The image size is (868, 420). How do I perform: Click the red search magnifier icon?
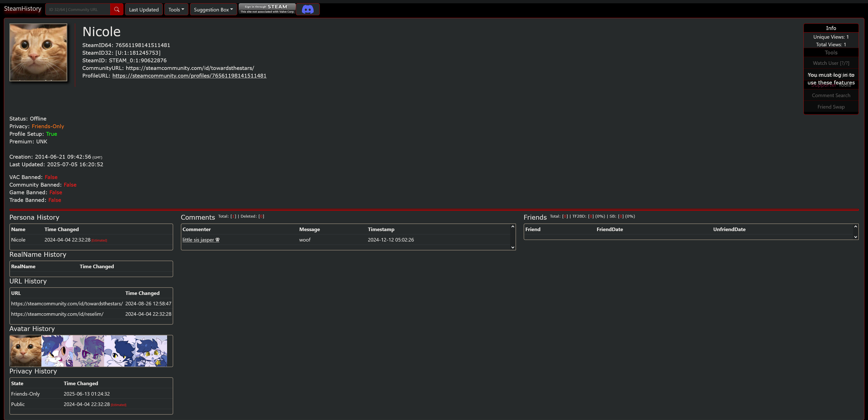click(x=117, y=9)
